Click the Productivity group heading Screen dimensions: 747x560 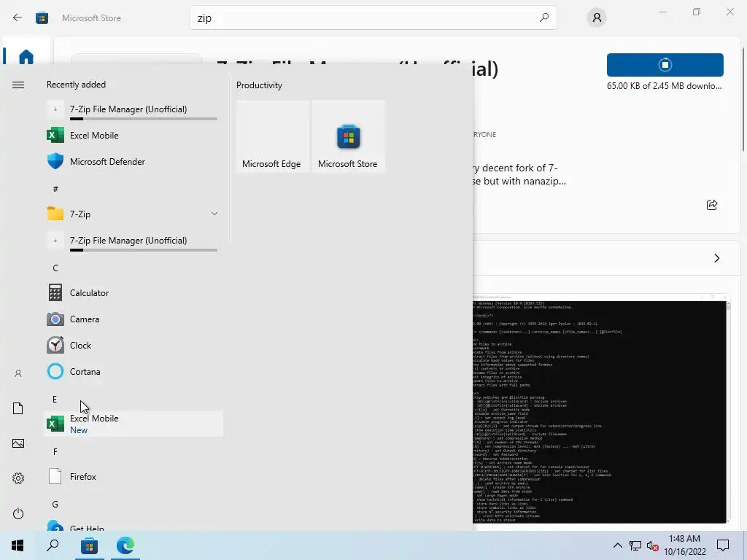[x=259, y=85]
